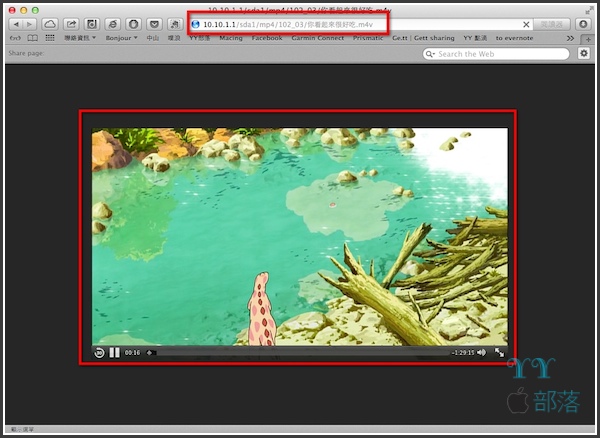Click the video progress scrubber bar
The height and width of the screenshot is (438, 600).
298,353
